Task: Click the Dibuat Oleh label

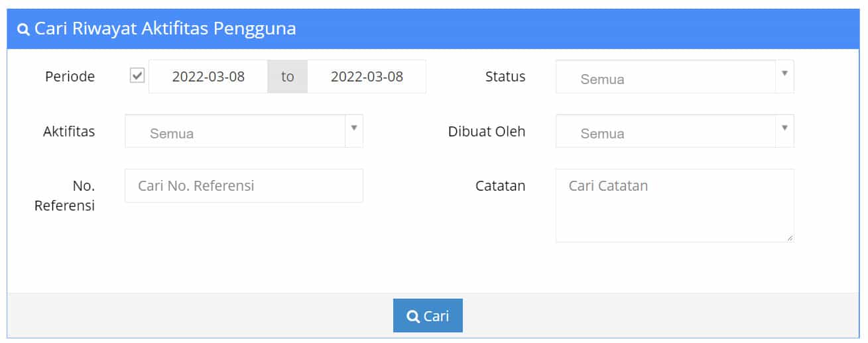Action: click(x=486, y=131)
